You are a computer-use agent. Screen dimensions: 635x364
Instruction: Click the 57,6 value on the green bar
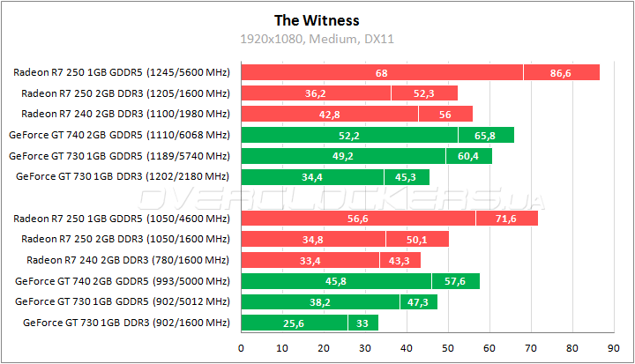tap(455, 281)
